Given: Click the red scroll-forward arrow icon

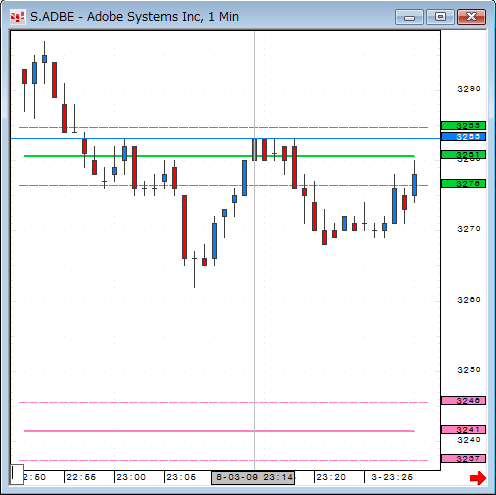Looking at the screenshot, I should 478,478.
